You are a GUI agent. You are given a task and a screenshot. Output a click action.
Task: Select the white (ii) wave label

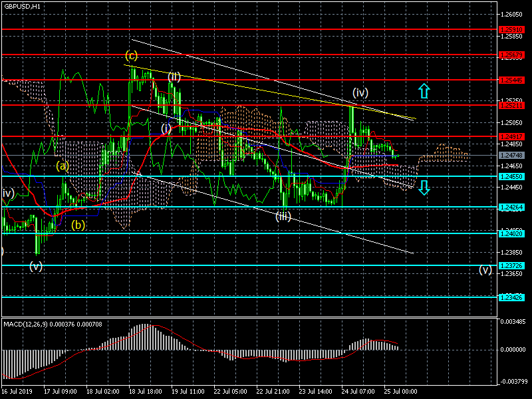(174, 77)
